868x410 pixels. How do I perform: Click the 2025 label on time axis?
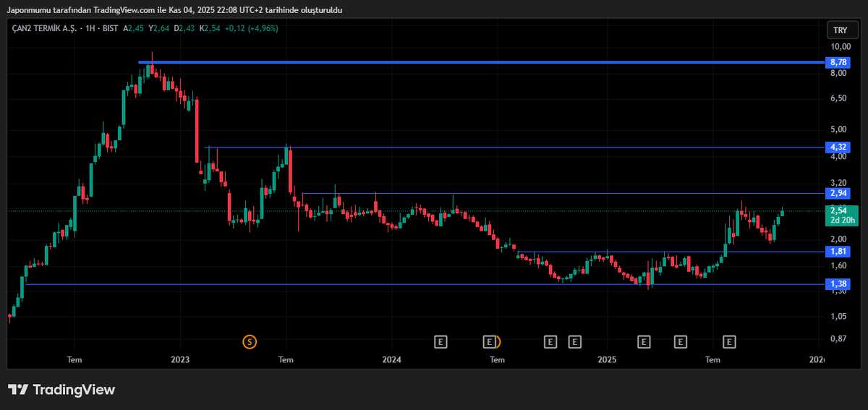point(608,359)
